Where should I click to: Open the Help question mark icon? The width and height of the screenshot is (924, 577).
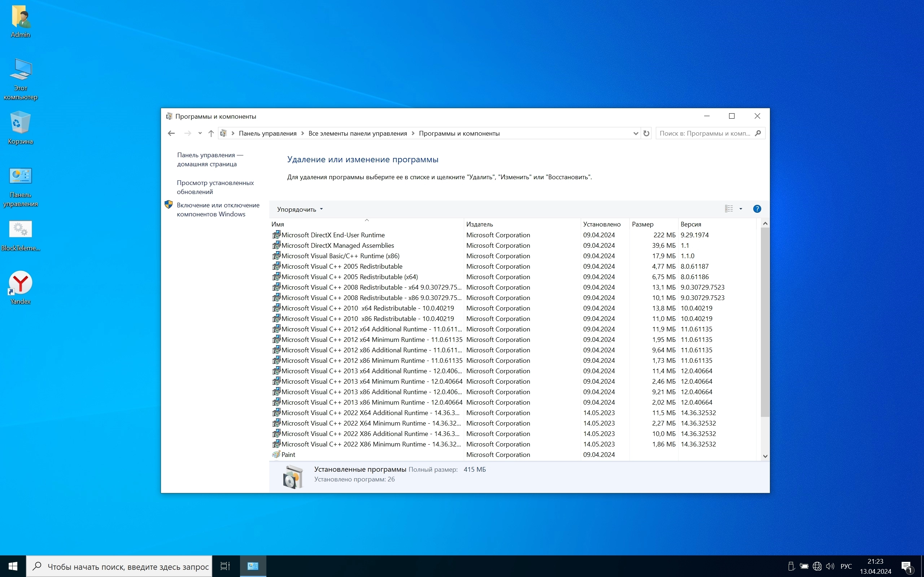(757, 209)
